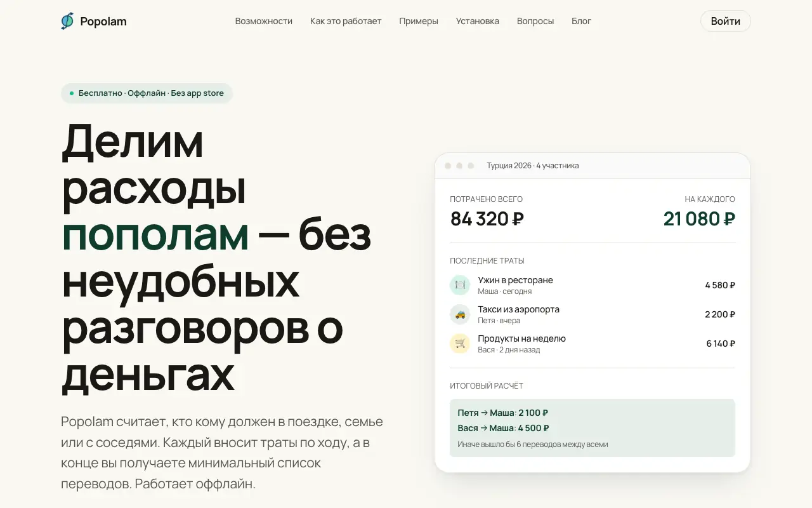812x508 pixels.
Task: Click the 6 140 ₽ amount
Action: [721, 344]
